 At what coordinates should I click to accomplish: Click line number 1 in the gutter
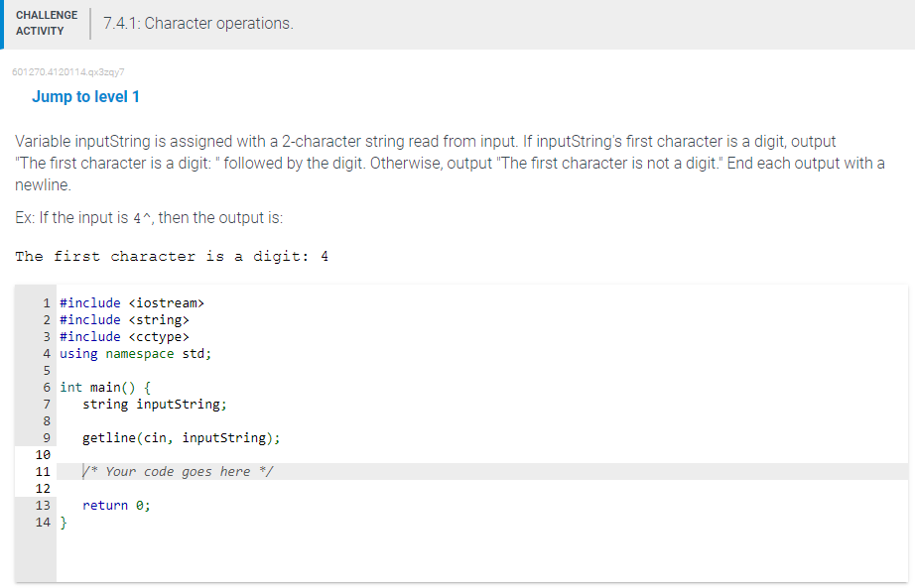[46, 302]
